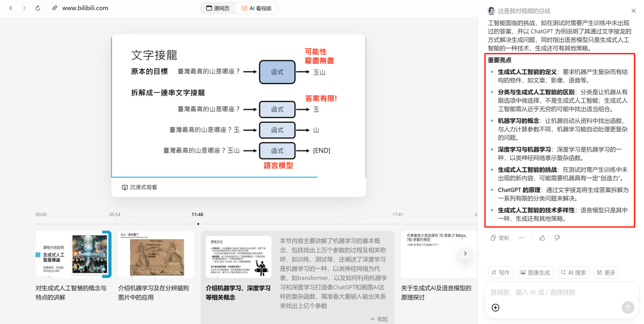Go back with the browser back arrow
Screen dimensions: 644x324
coord(11,8)
